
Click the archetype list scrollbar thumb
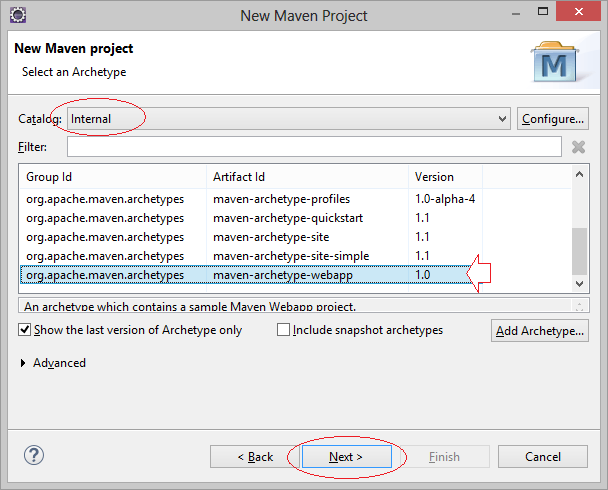(579, 251)
